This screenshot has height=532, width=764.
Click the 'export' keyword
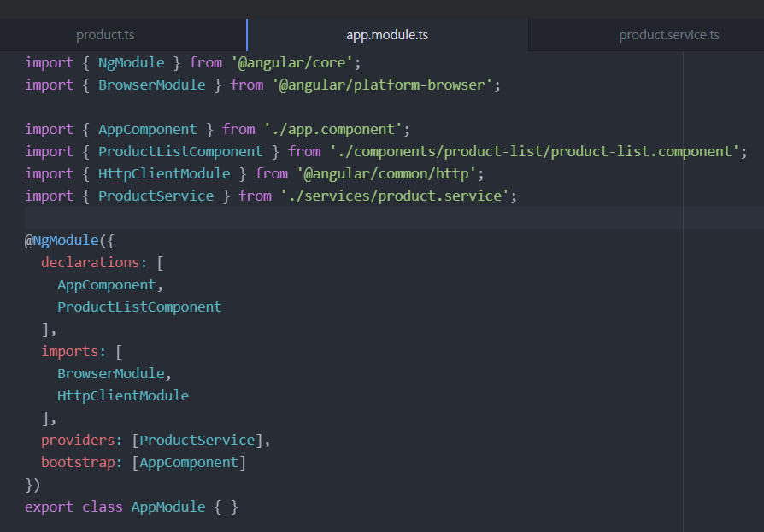[x=49, y=507]
